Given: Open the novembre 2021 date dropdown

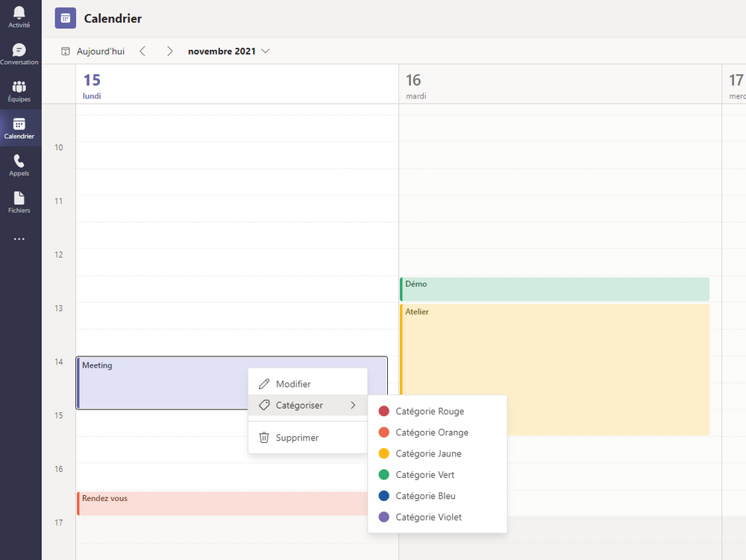Looking at the screenshot, I should click(x=228, y=51).
